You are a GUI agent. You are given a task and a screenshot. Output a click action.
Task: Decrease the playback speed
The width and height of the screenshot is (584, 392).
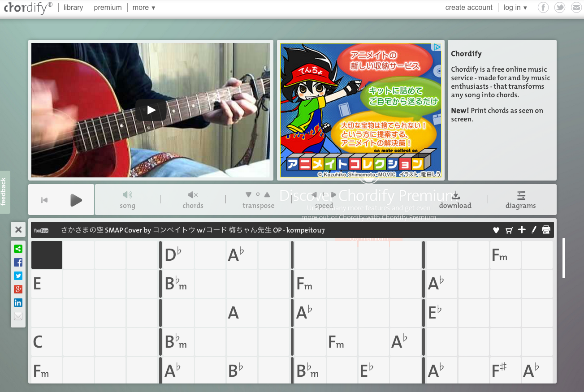point(314,194)
